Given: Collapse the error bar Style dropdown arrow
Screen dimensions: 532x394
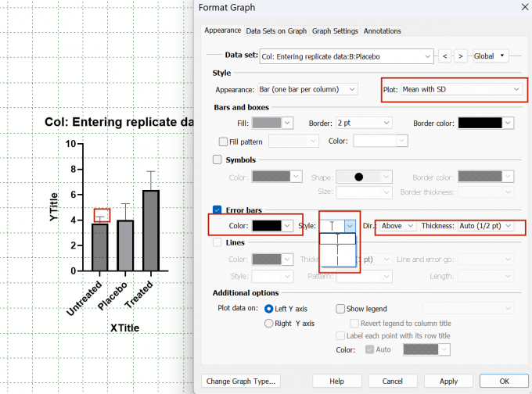Looking at the screenshot, I should click(350, 226).
